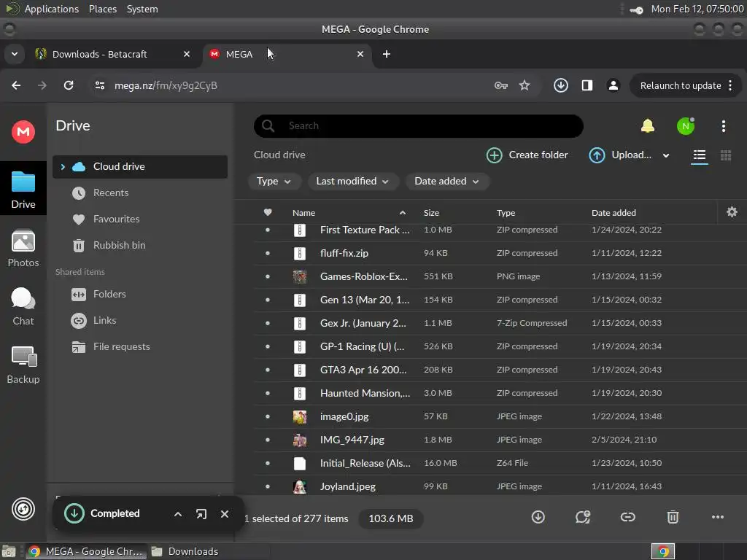View site information icon in address bar
The width and height of the screenshot is (747, 560).
tap(99, 85)
